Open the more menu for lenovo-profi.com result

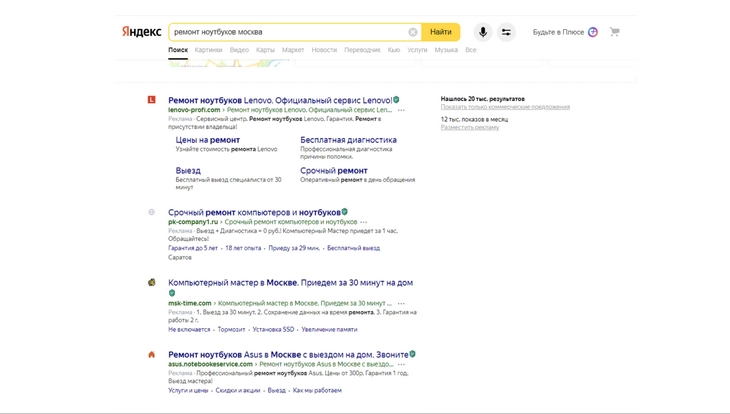click(401, 110)
